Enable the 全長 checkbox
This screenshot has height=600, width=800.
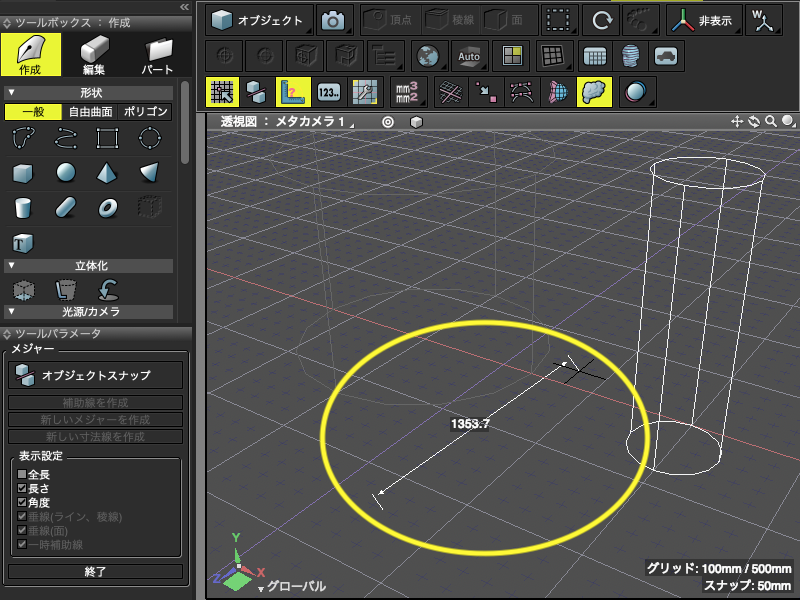point(22,474)
